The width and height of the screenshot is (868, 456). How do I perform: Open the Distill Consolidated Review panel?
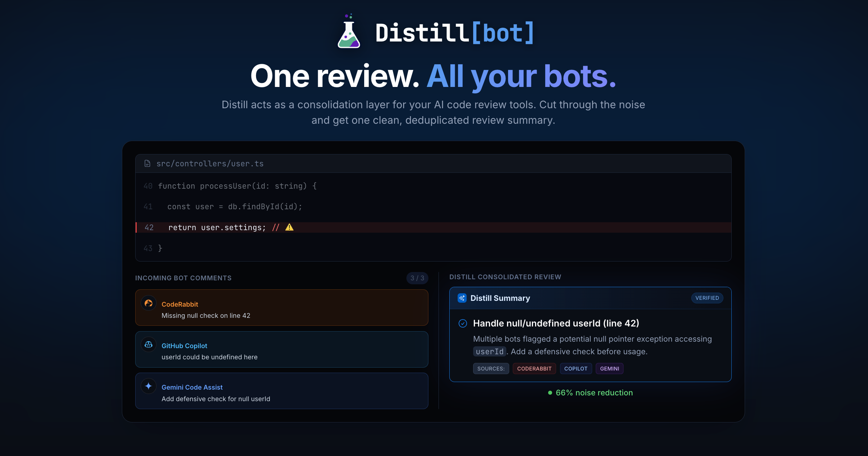tap(505, 277)
